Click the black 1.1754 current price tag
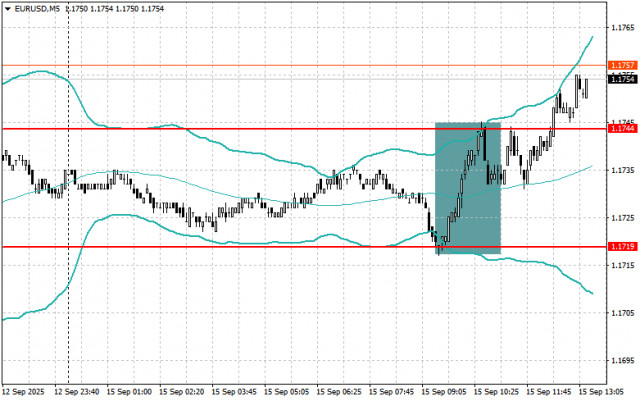640x401 pixels. point(622,79)
